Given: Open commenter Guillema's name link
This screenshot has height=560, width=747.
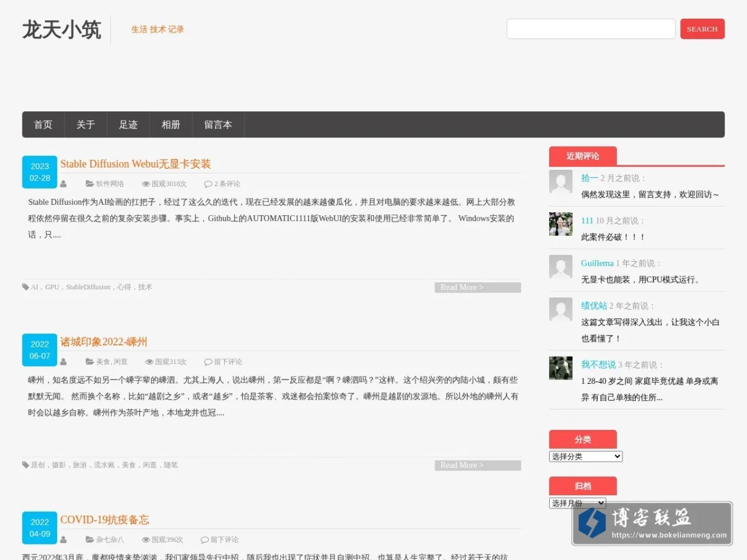Looking at the screenshot, I should [x=598, y=263].
